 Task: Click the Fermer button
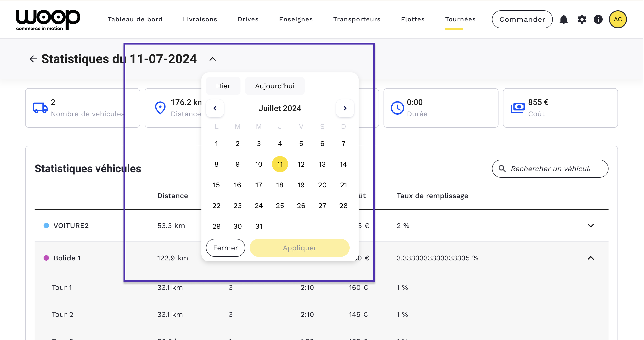(225, 248)
